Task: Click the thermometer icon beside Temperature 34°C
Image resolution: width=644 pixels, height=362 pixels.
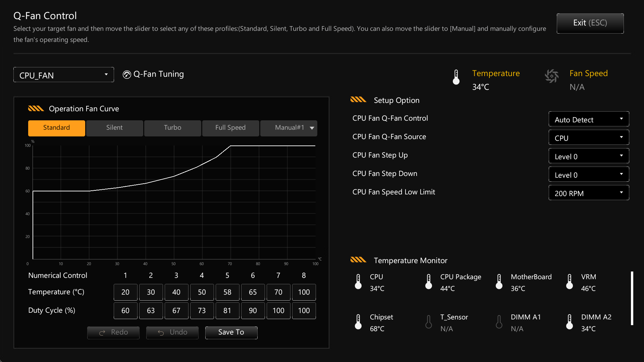Action: click(456, 77)
